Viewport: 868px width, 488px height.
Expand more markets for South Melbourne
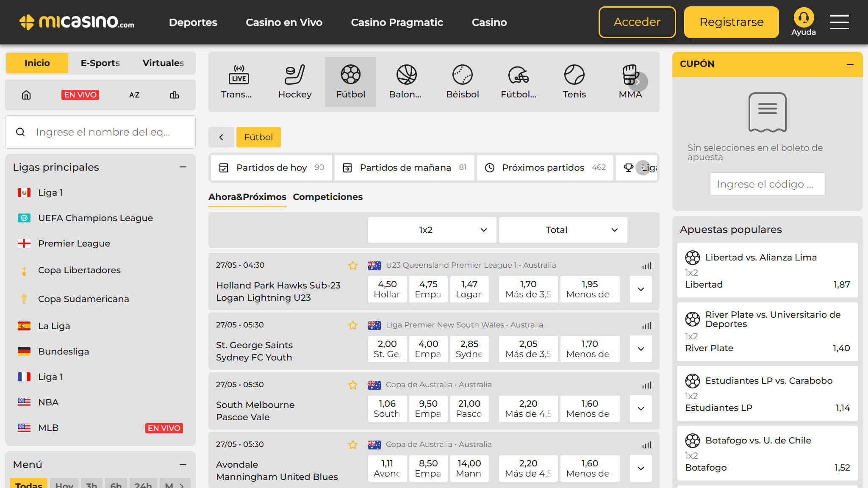click(641, 409)
